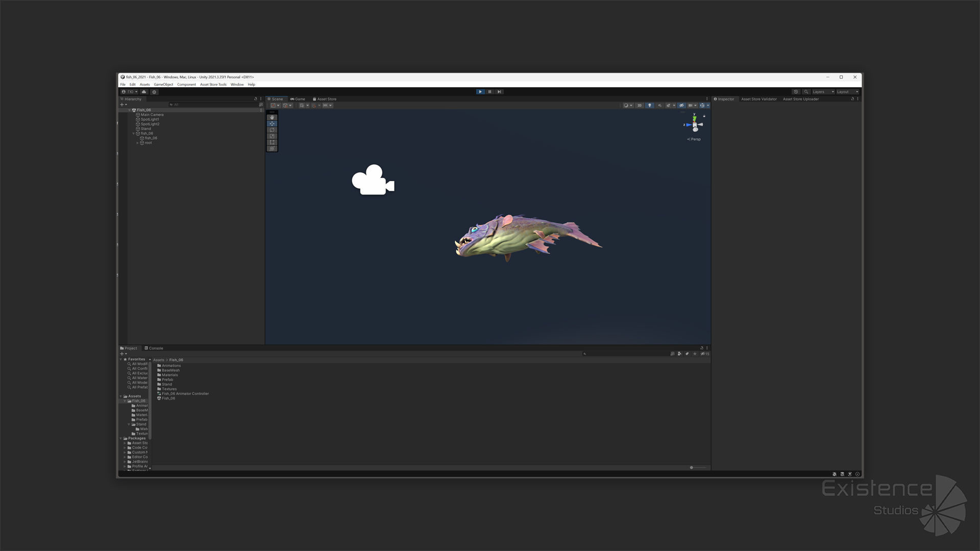Viewport: 980px width, 551px height.
Task: Toggle the scene gizmo rotation lock
Action: pyautogui.click(x=704, y=116)
